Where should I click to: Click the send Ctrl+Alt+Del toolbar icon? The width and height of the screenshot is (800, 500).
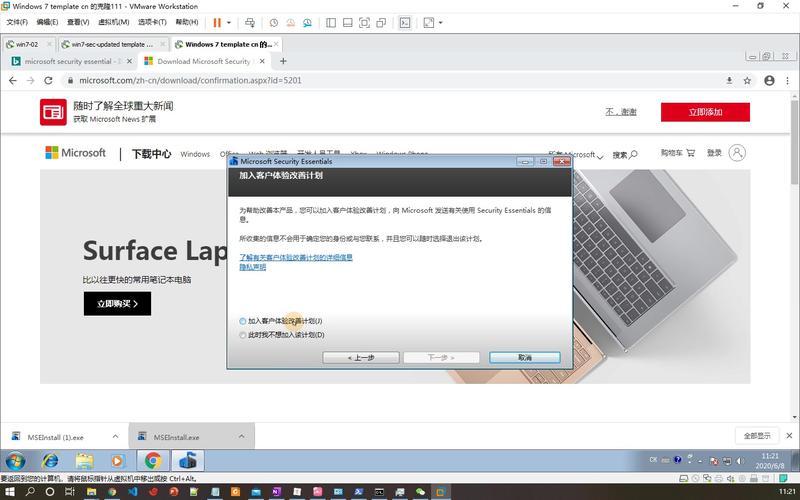(x=249, y=22)
